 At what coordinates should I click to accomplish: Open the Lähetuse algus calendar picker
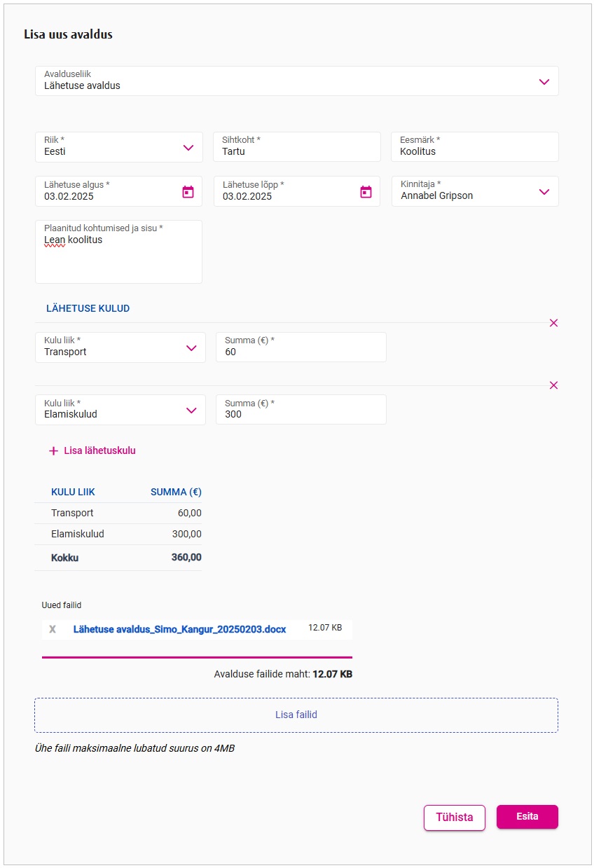tap(188, 191)
